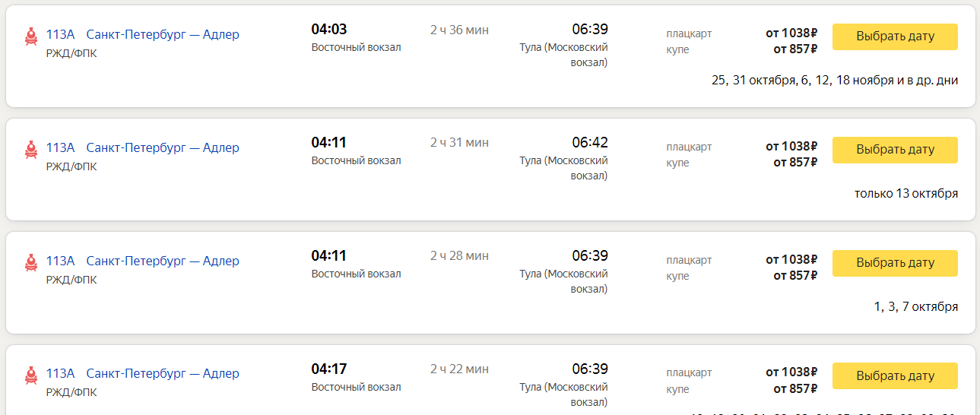
Task: Click the только 13 октября date text
Action: [x=905, y=193]
